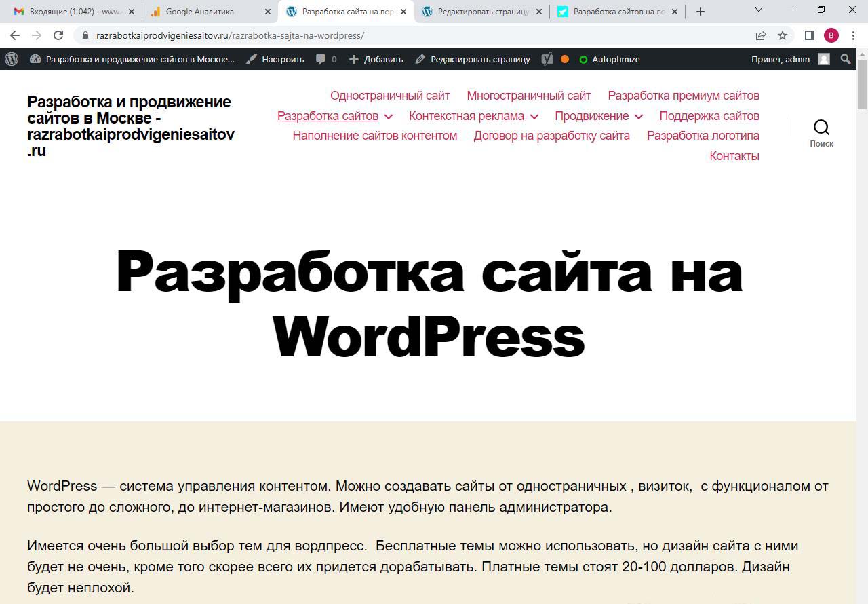Click the WordPress logo in admin bar

coord(12,59)
